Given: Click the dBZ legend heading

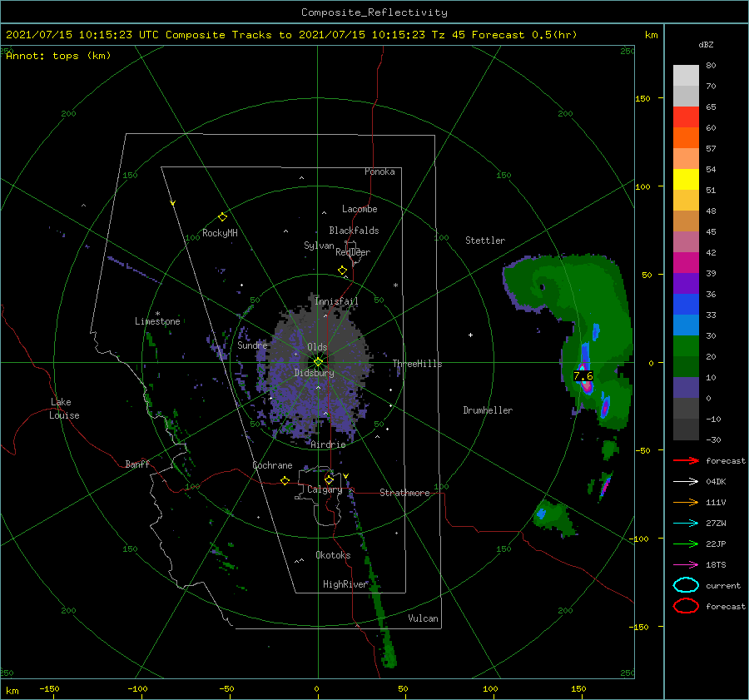Looking at the screenshot, I should coord(706,45).
